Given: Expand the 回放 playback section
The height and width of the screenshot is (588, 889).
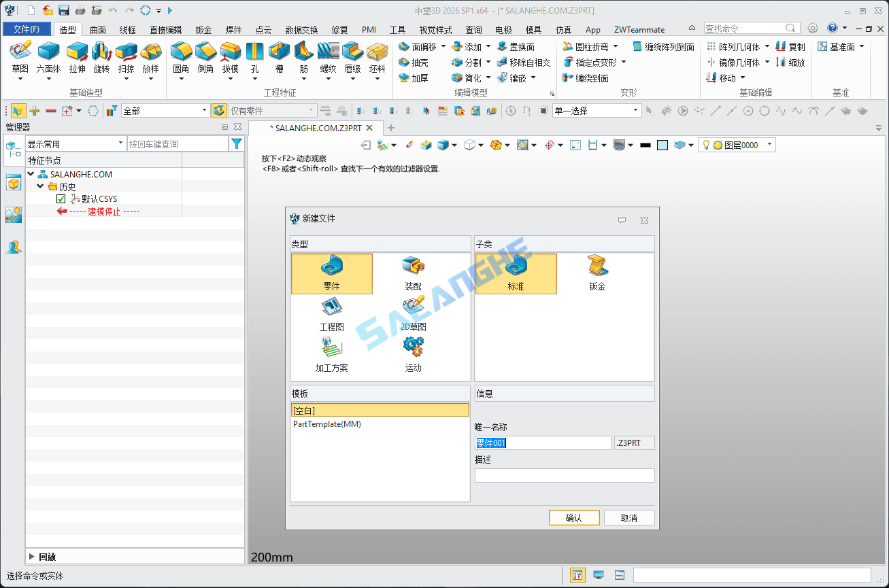Looking at the screenshot, I should coord(32,557).
